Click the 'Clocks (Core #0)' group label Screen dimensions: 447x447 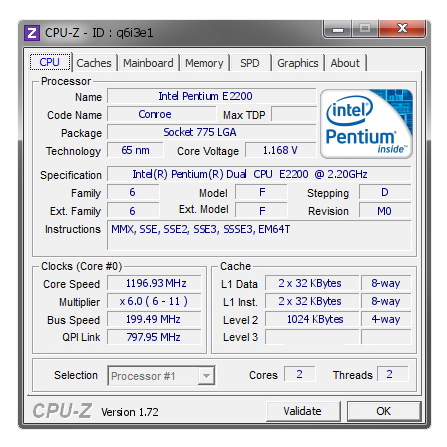[x=81, y=266]
